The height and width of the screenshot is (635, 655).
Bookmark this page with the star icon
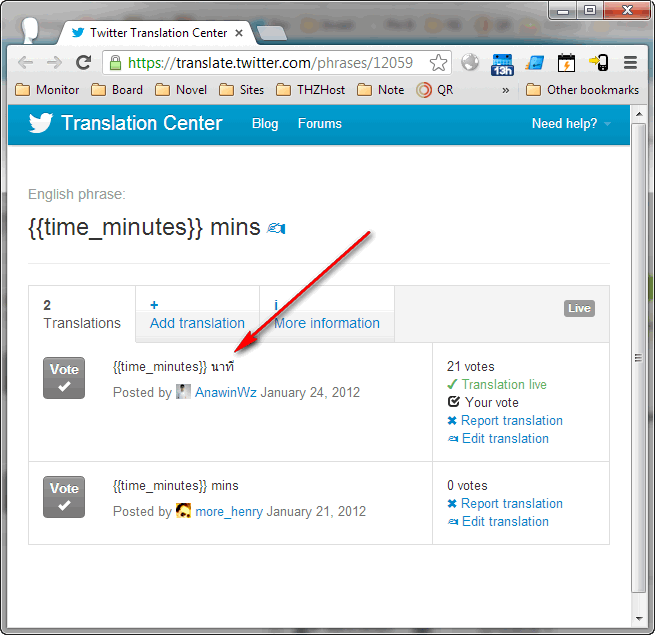(438, 63)
